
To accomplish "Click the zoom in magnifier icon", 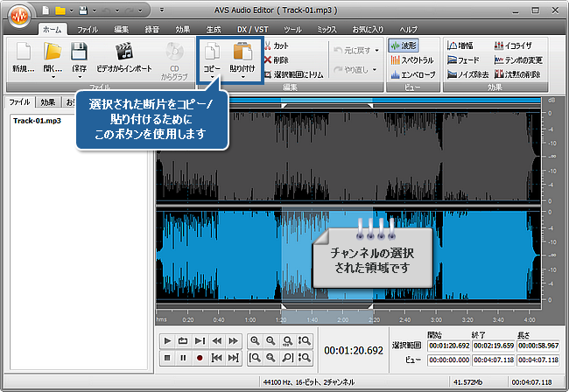I will click(255, 341).
